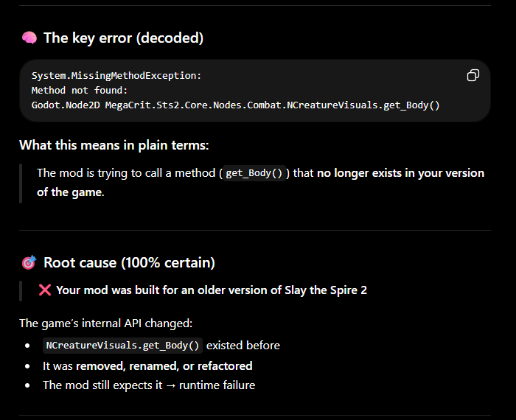This screenshot has width=516, height=420.
Task: Click the 'Root cause (100% certain)' heading
Action: (x=129, y=262)
